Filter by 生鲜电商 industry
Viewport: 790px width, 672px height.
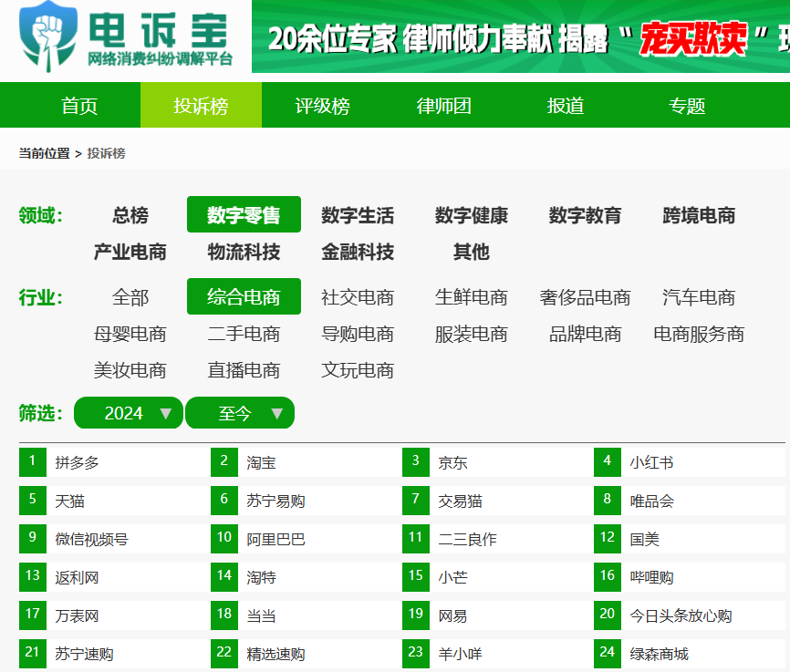[472, 297]
